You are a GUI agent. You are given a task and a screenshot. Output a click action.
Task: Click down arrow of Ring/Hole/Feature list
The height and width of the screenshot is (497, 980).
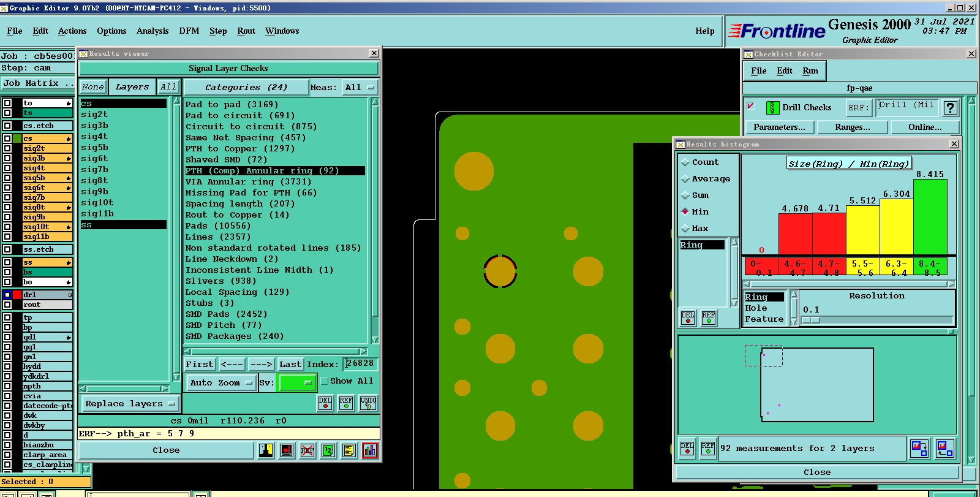[x=794, y=321]
